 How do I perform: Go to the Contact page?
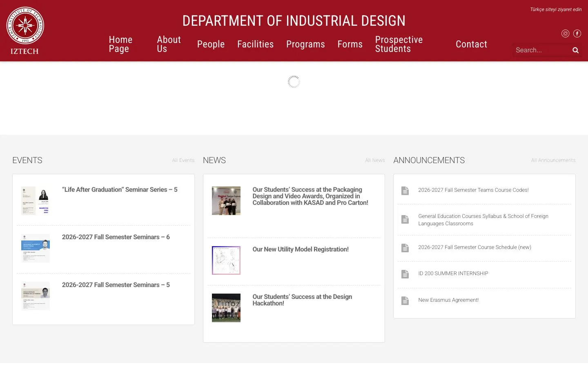[471, 44]
